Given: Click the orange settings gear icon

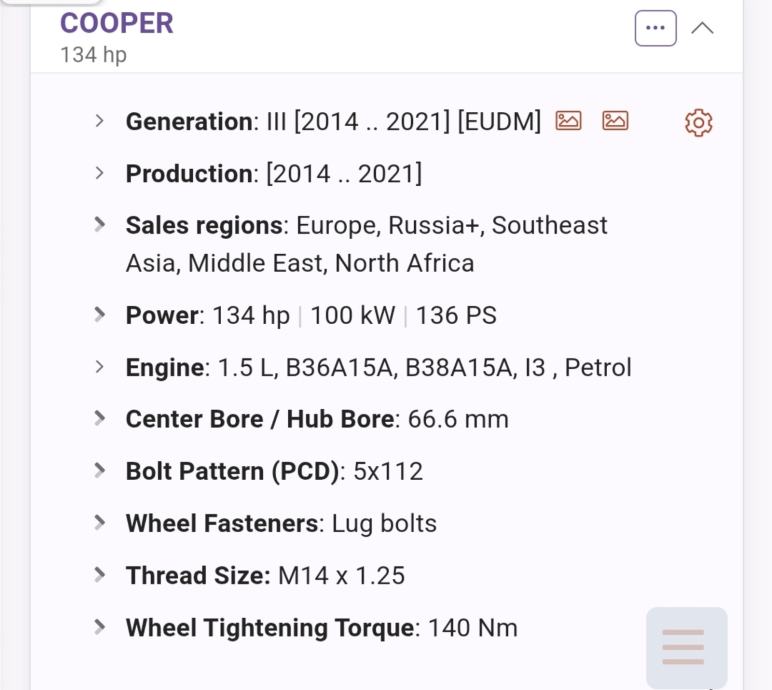Looking at the screenshot, I should [x=698, y=123].
